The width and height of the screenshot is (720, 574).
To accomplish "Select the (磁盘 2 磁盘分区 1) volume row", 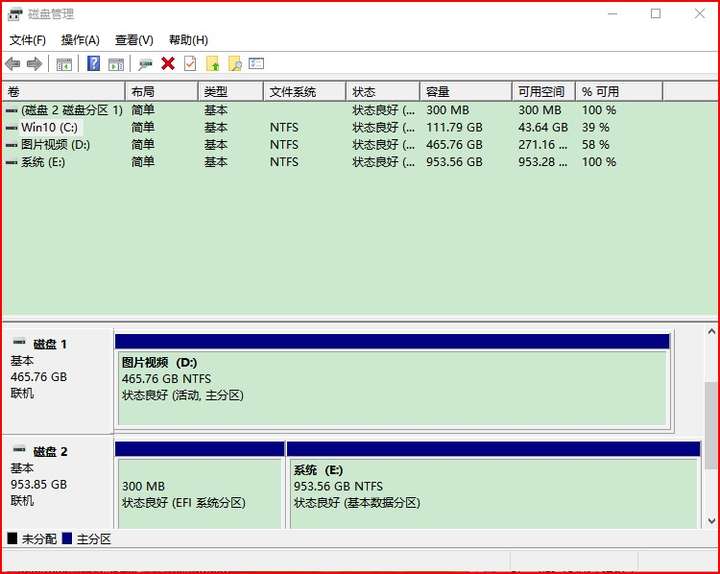I will pyautogui.click(x=360, y=110).
